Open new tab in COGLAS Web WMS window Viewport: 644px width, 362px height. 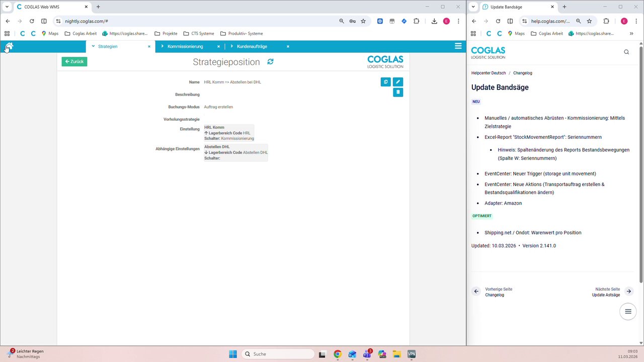98,7
